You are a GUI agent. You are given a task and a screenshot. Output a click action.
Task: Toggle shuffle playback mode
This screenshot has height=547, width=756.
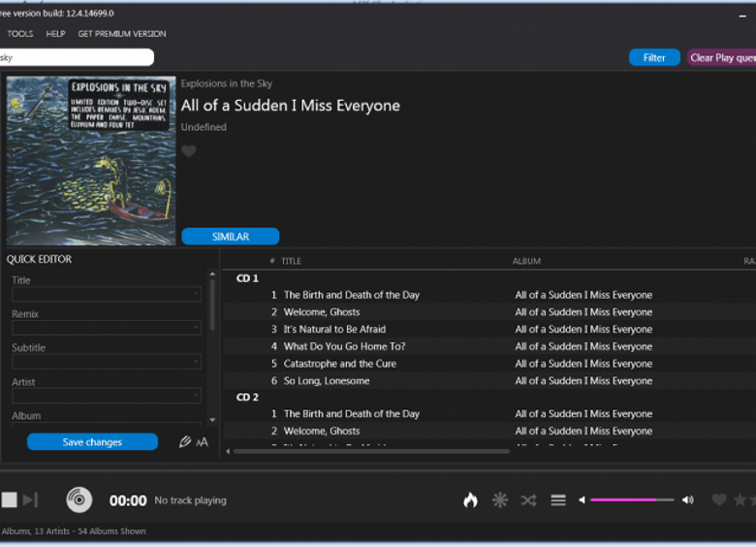529,500
